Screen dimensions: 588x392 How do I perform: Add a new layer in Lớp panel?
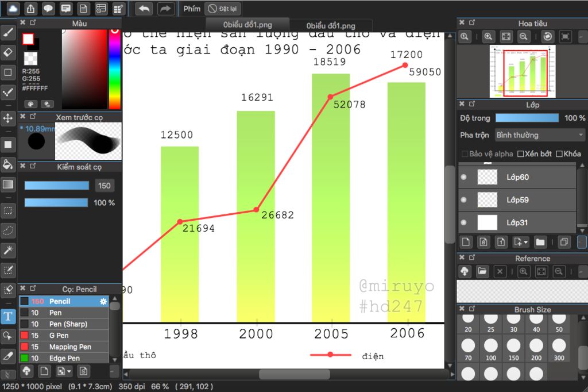466,242
